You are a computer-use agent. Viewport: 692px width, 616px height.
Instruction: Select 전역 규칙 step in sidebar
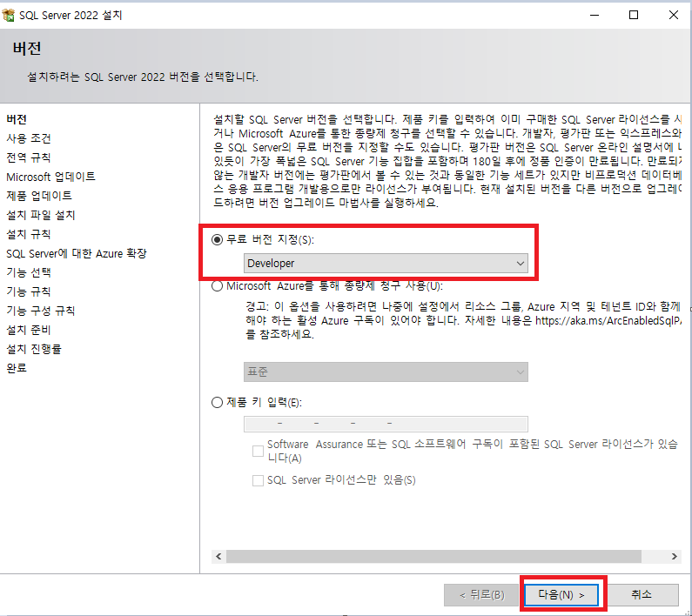pos(29,157)
